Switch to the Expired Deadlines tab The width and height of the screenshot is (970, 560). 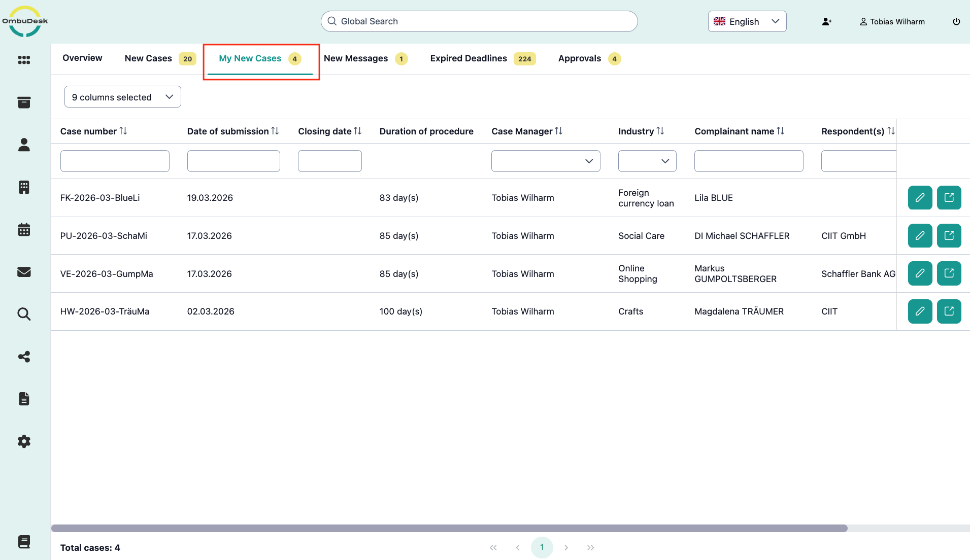point(483,58)
